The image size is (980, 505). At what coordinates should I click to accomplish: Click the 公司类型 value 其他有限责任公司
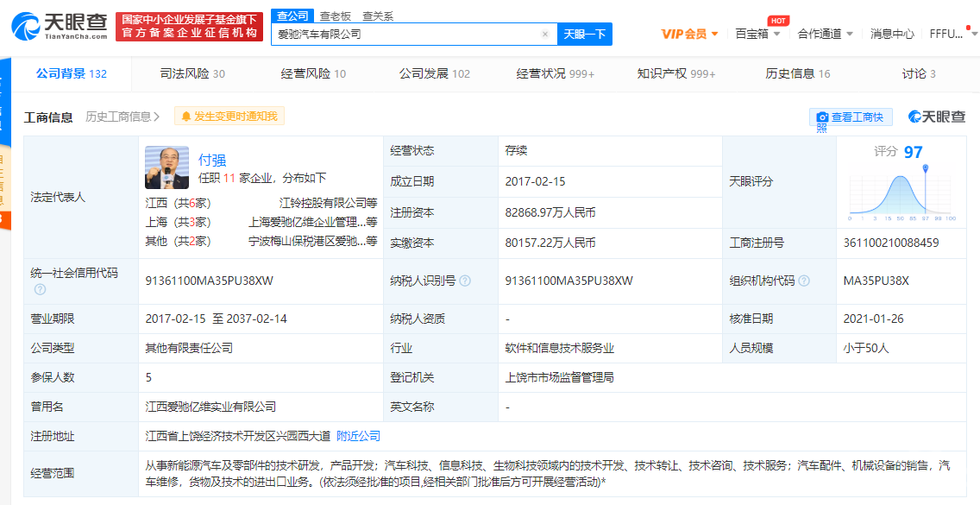click(x=189, y=348)
